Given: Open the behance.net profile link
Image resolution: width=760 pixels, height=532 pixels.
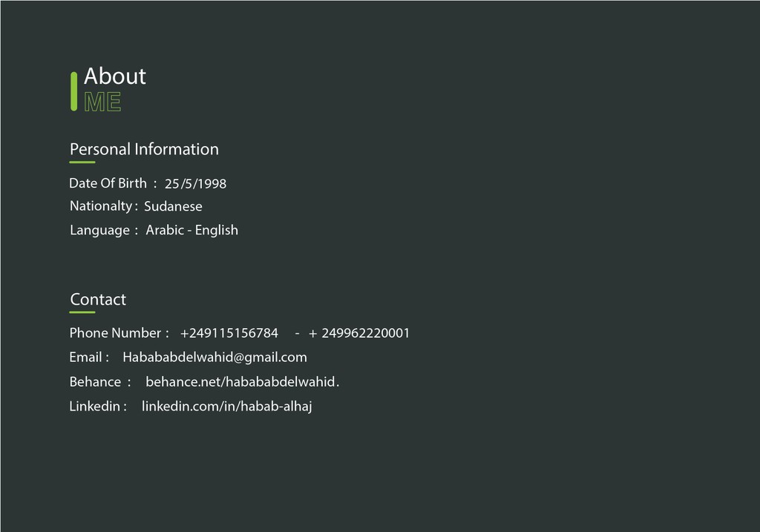Looking at the screenshot, I should click(243, 382).
